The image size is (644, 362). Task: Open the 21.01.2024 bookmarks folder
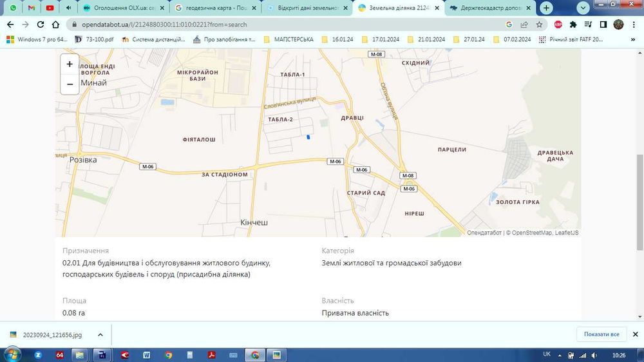click(x=426, y=39)
